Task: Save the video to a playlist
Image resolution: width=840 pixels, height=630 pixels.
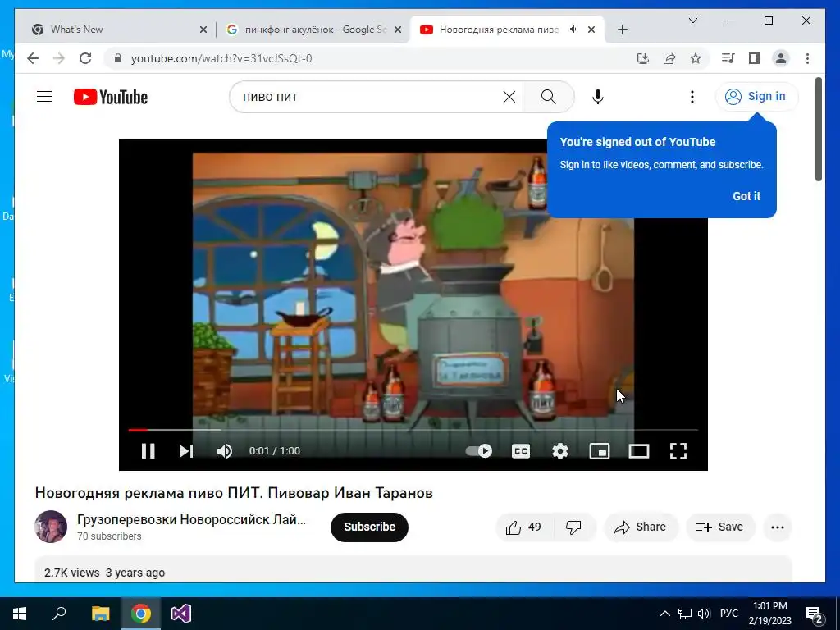Action: [x=720, y=527]
